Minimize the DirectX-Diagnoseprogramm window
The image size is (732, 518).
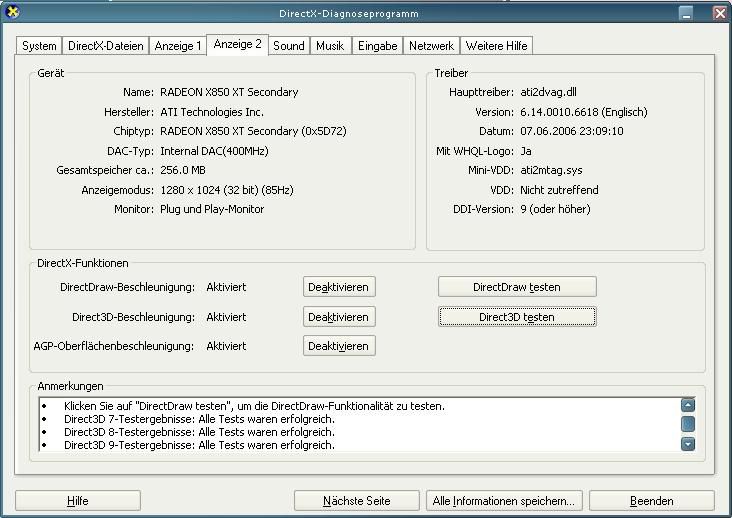pyautogui.click(x=686, y=13)
